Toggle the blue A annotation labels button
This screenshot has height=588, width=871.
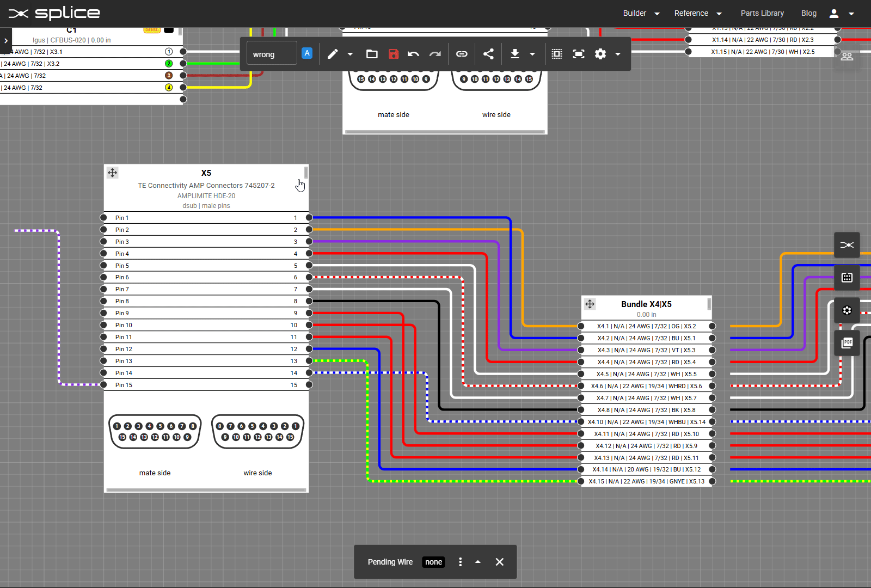click(x=307, y=53)
